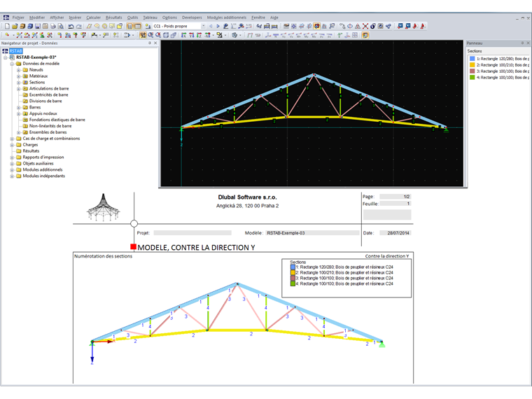The width and height of the screenshot is (532, 399).
Task: Set view in Y direction
Action: pyautogui.click(x=191, y=35)
